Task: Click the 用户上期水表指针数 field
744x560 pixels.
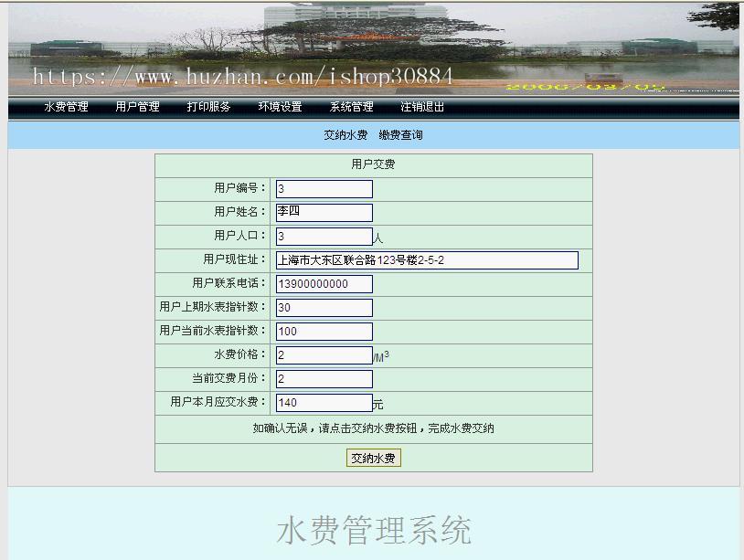Action: pyautogui.click(x=323, y=307)
